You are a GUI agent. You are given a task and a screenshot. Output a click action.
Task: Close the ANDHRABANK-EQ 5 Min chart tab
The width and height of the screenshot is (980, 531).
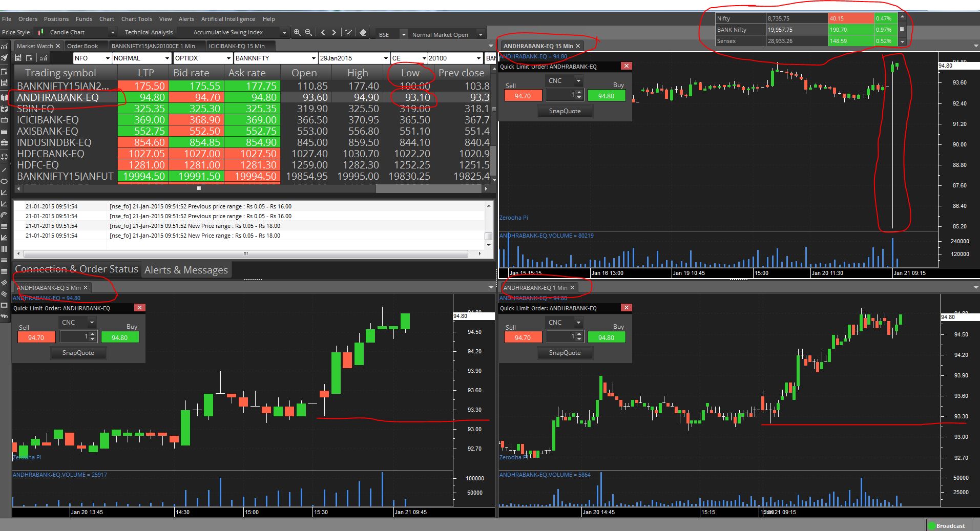86,288
